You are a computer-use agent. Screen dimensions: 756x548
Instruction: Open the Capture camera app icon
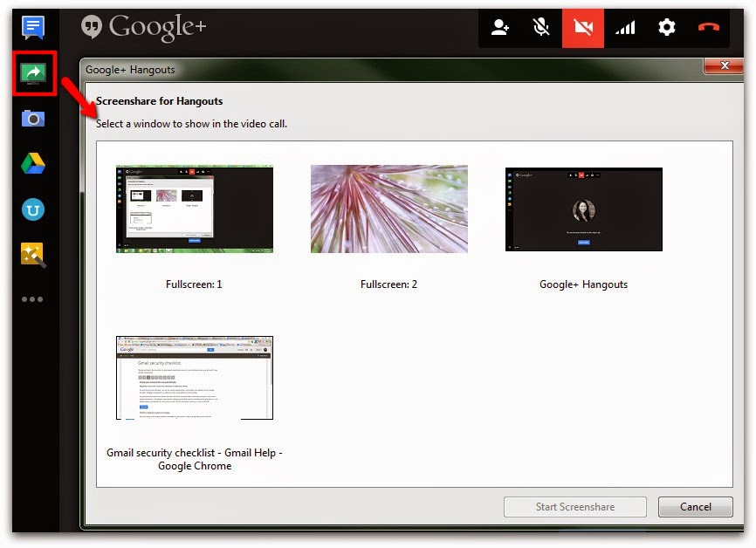[33, 118]
